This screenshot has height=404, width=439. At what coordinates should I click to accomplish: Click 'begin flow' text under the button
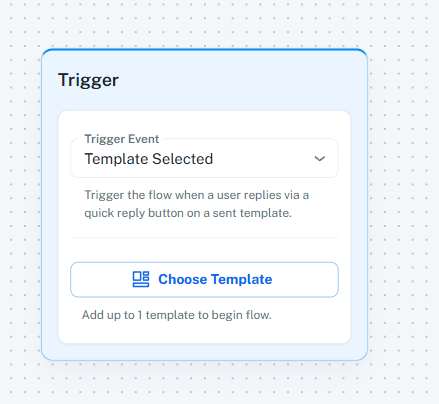(244, 315)
